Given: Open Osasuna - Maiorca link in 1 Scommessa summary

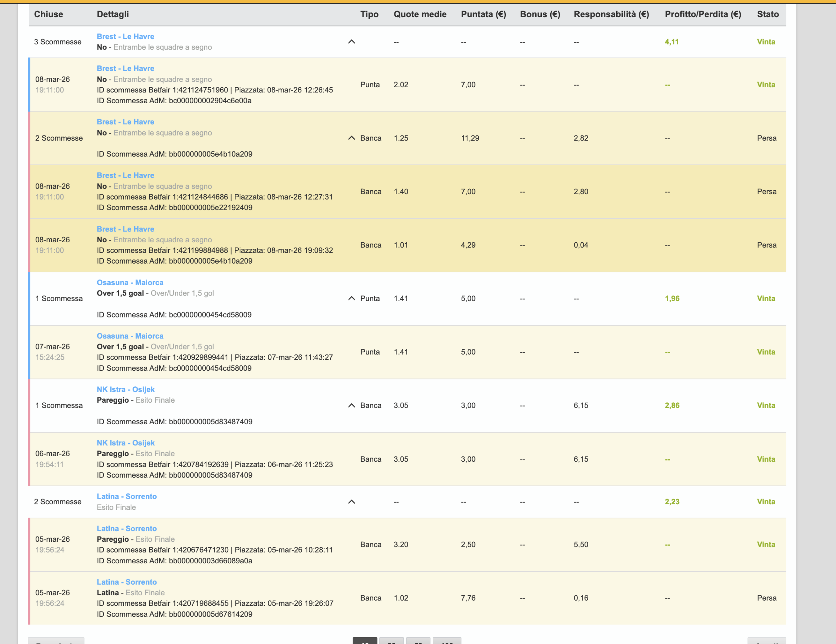Looking at the screenshot, I should coord(130,282).
